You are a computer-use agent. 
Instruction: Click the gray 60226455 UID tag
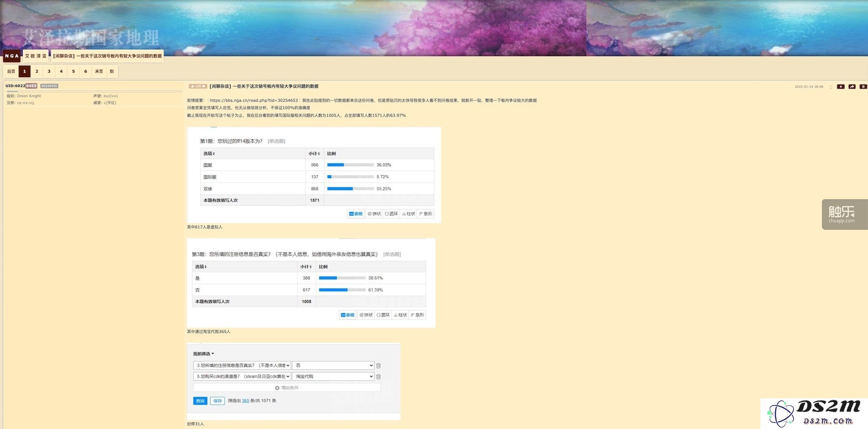pyautogui.click(x=49, y=86)
